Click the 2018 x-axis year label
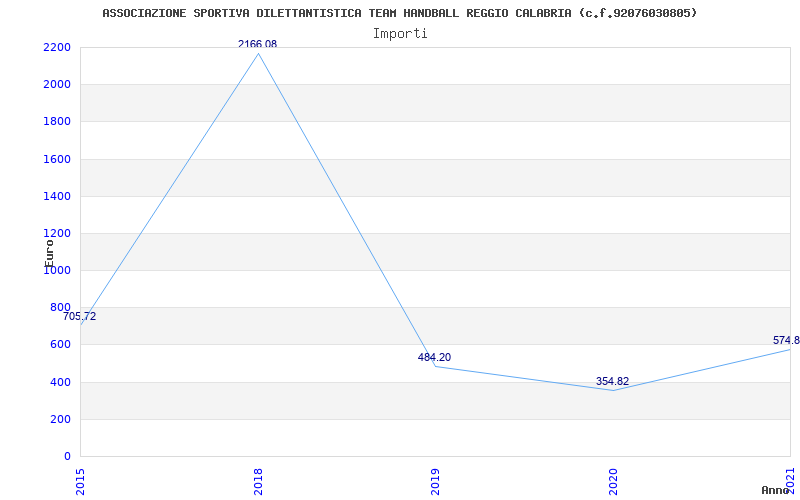Image resolution: width=800 pixels, height=500 pixels. pos(258,482)
